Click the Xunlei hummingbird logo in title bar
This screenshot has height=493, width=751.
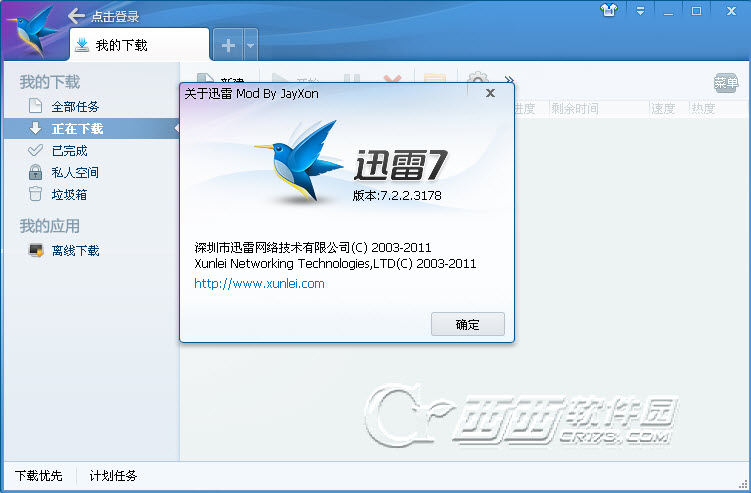pyautogui.click(x=32, y=31)
